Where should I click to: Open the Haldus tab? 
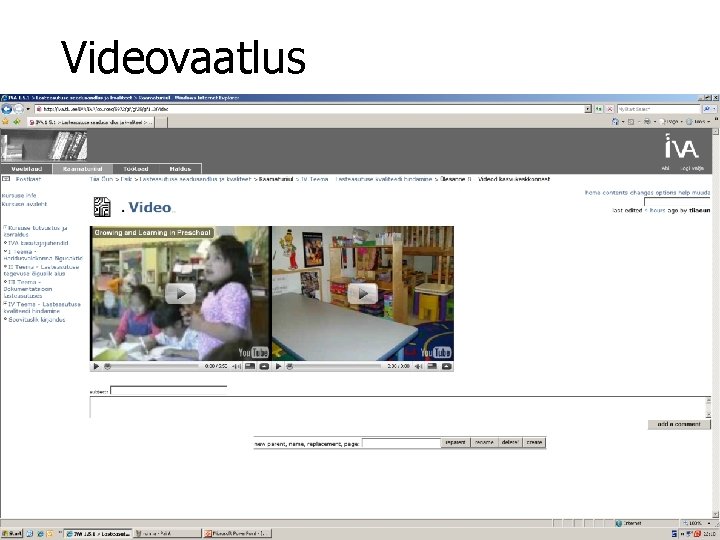point(180,169)
